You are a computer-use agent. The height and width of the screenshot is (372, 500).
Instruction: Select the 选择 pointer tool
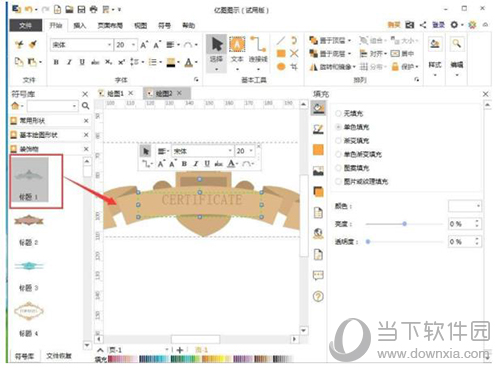pyautogui.click(x=216, y=53)
